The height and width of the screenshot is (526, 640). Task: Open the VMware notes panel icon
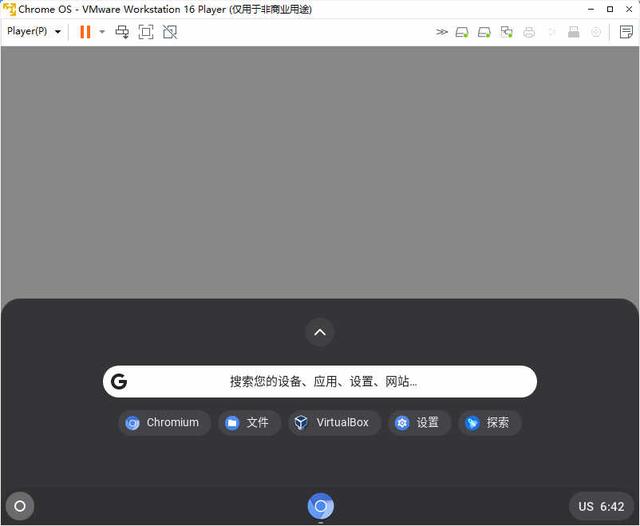[x=626, y=32]
